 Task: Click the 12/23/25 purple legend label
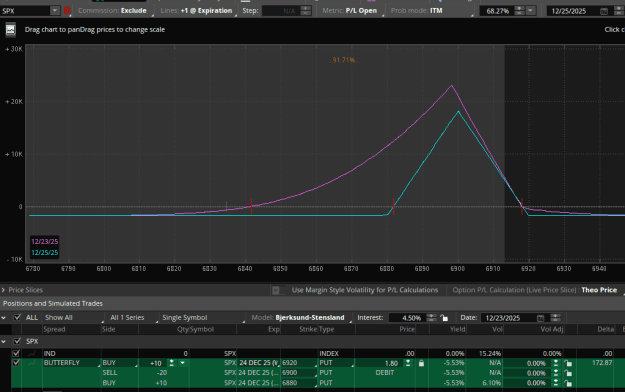(x=45, y=242)
